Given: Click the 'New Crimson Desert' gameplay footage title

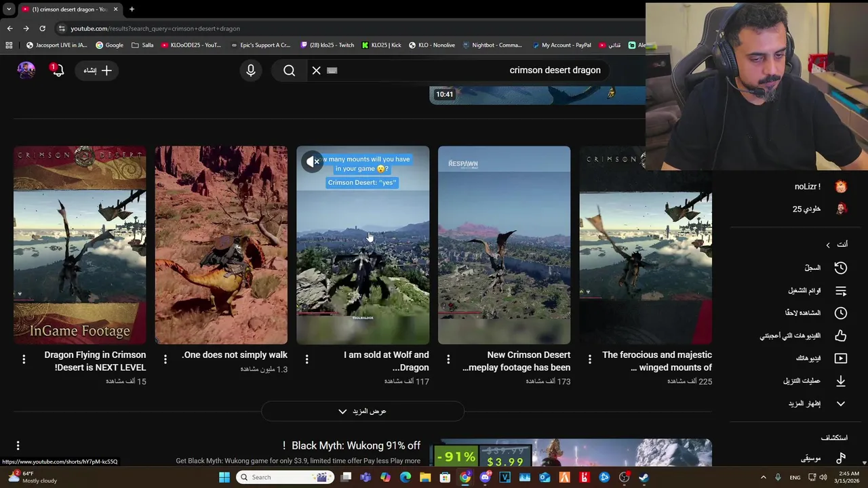Looking at the screenshot, I should pos(516,361).
